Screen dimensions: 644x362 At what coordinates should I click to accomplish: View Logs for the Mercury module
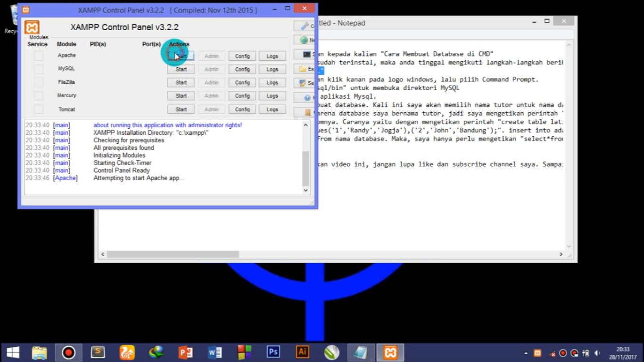click(272, 96)
